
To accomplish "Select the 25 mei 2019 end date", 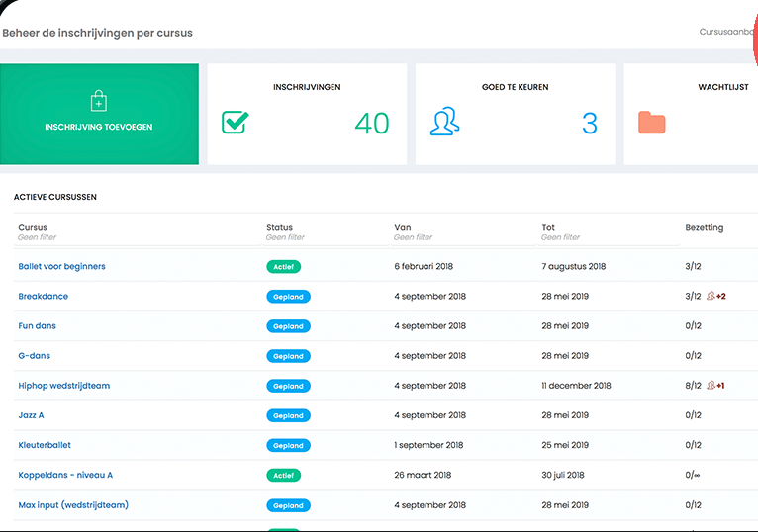I will 565,445.
